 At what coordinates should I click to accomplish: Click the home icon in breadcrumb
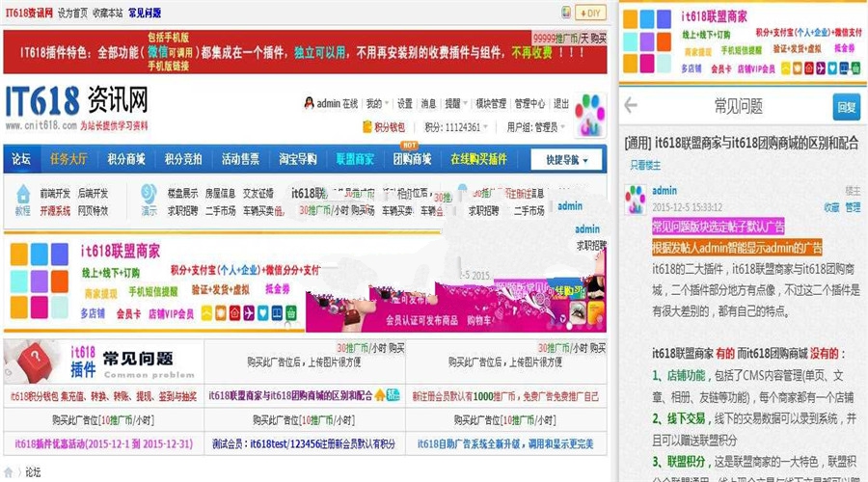click(9, 472)
